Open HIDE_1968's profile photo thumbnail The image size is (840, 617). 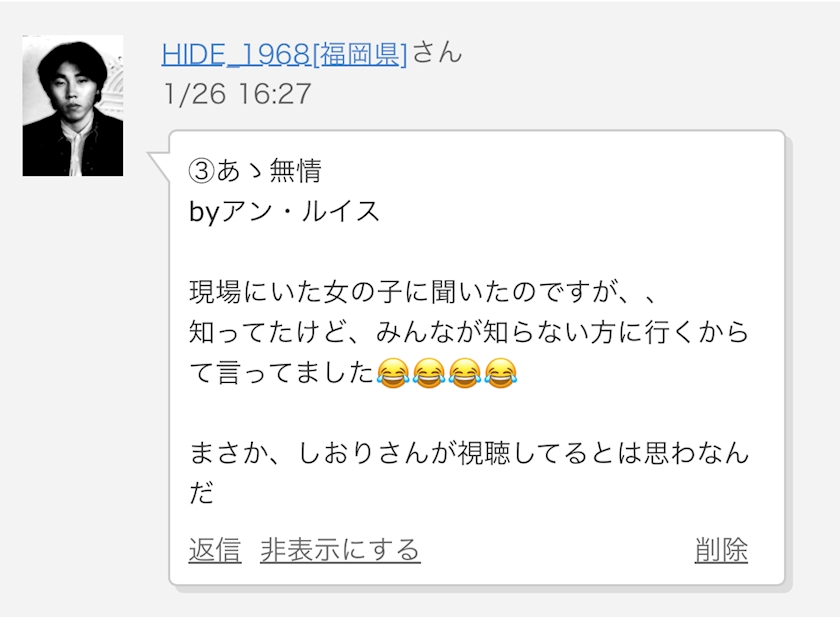point(73,106)
